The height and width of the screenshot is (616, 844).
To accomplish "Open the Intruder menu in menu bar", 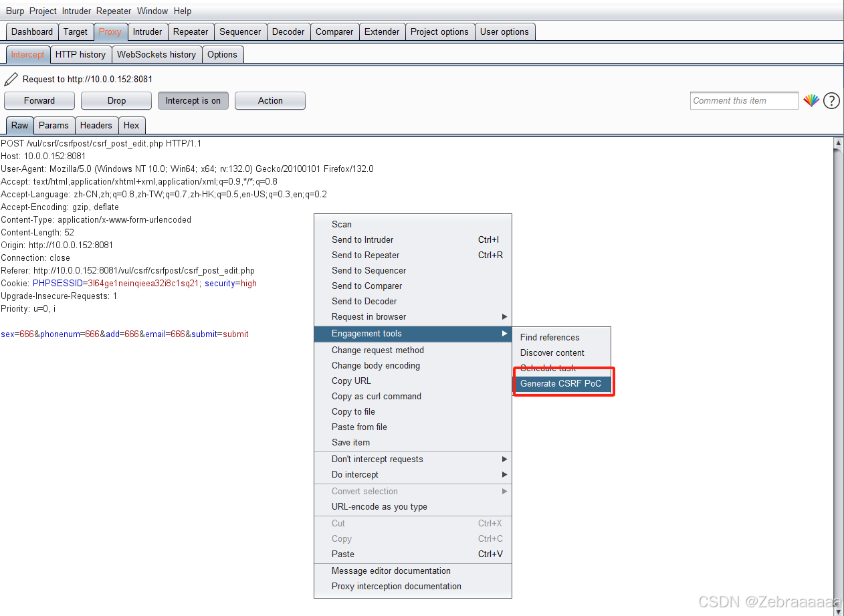I will tap(77, 11).
